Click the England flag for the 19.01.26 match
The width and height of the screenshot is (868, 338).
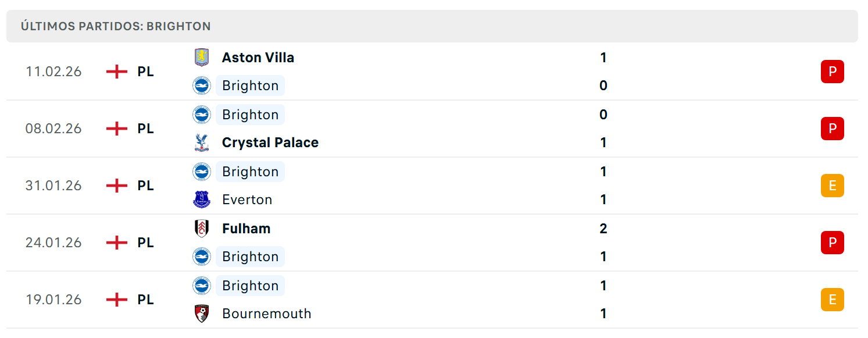pyautogui.click(x=117, y=300)
